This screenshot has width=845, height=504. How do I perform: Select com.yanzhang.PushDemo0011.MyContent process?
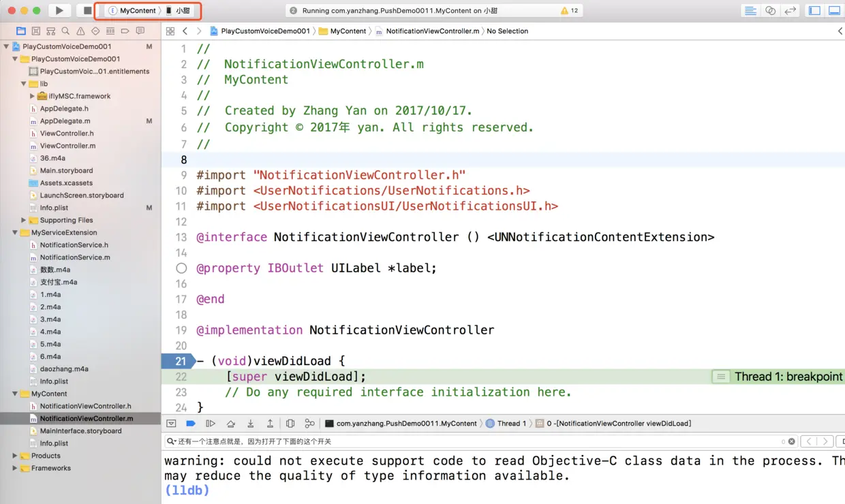[x=401, y=424]
